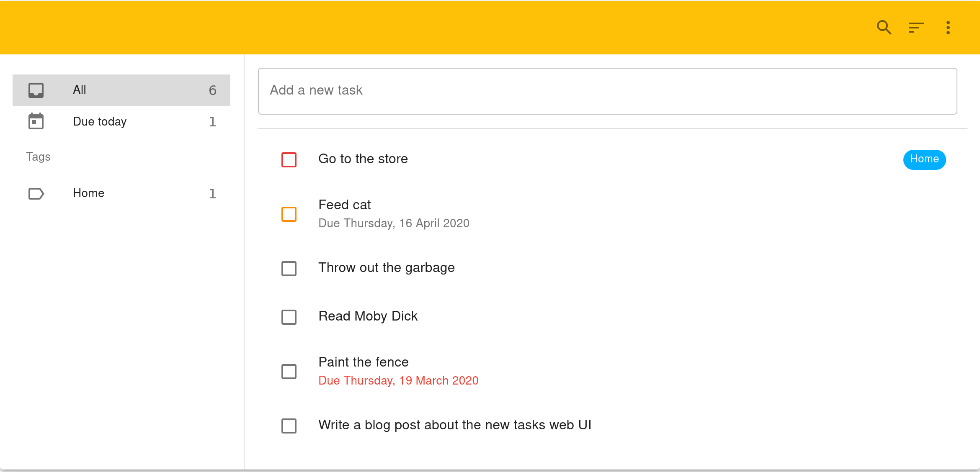Screen dimensions: 980x472
Task: Tick the Read Moby Dick checkbox
Action: coord(289,317)
